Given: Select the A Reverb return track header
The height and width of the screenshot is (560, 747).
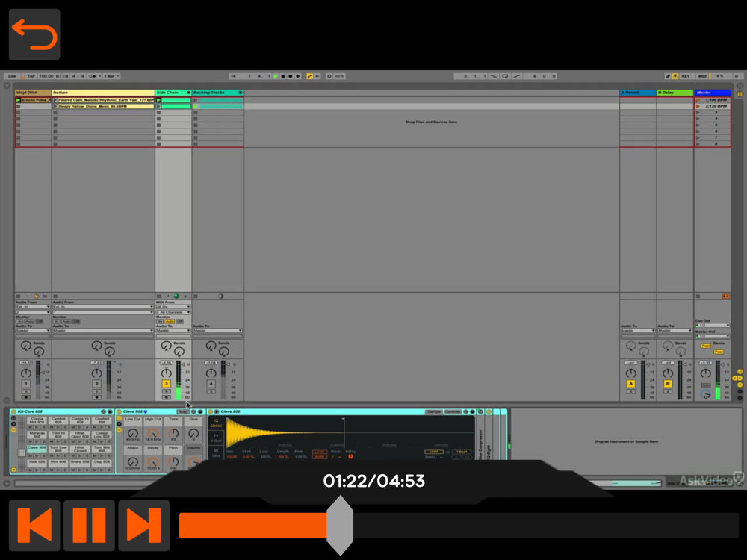Looking at the screenshot, I should click(x=637, y=93).
